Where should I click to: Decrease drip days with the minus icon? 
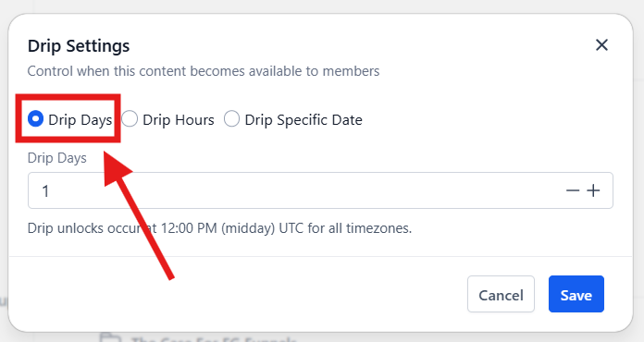coord(573,190)
